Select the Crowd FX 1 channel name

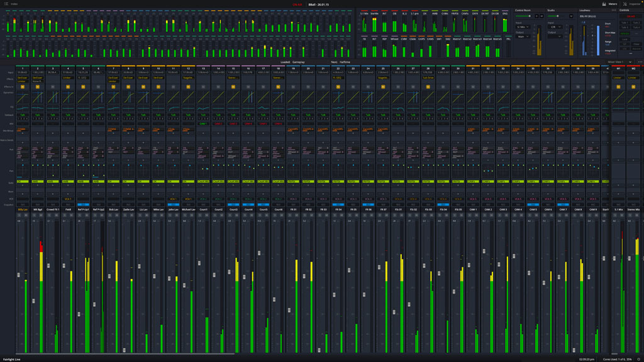(53, 209)
